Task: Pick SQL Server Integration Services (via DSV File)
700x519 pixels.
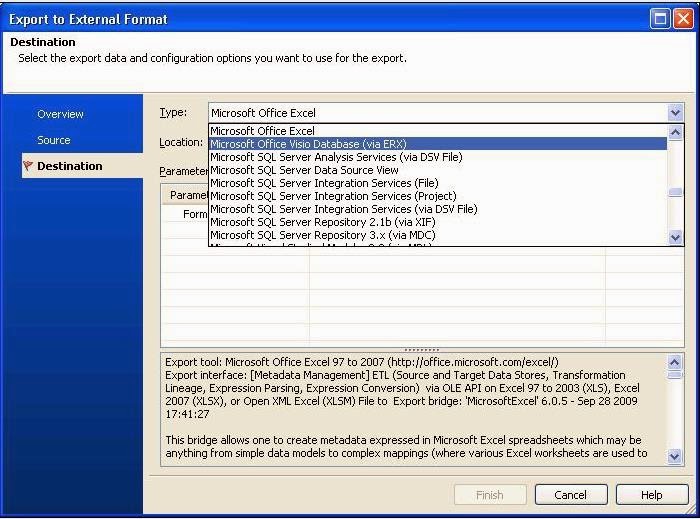Action: pyautogui.click(x=438, y=209)
